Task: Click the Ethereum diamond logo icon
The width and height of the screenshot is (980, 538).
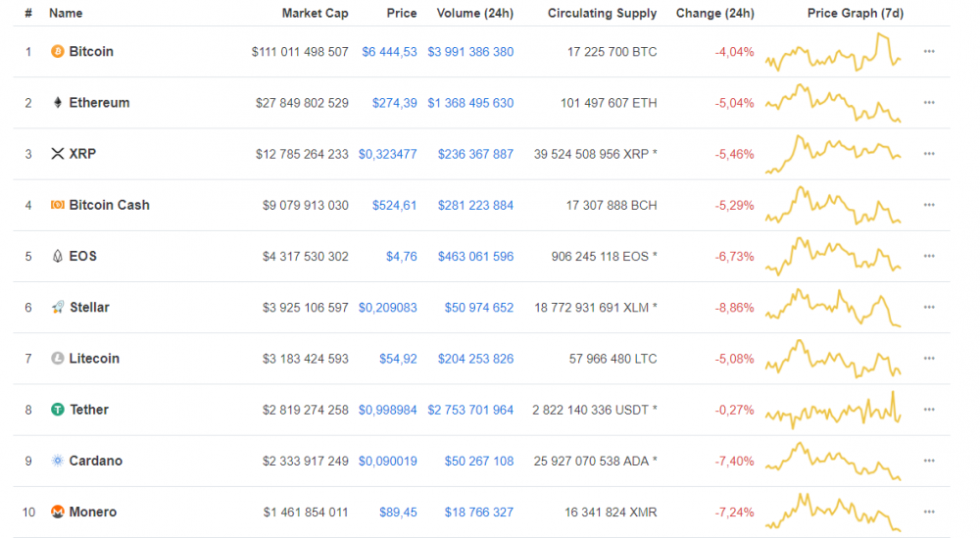Action: point(57,103)
